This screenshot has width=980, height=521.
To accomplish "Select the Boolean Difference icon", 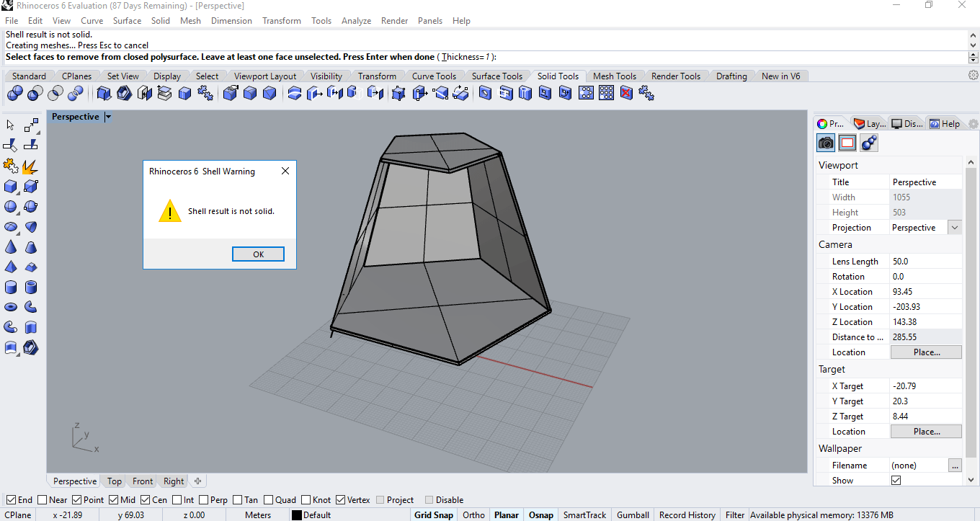I will pos(35,93).
